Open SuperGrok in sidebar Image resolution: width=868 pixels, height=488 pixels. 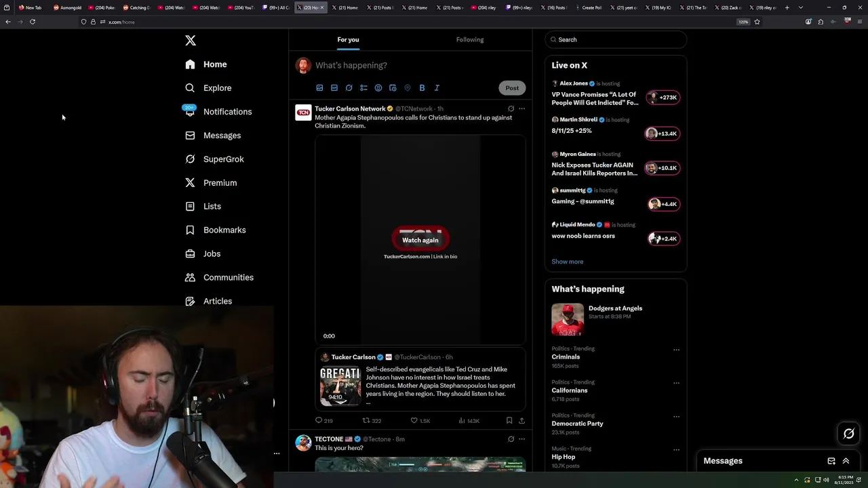pyautogui.click(x=214, y=159)
